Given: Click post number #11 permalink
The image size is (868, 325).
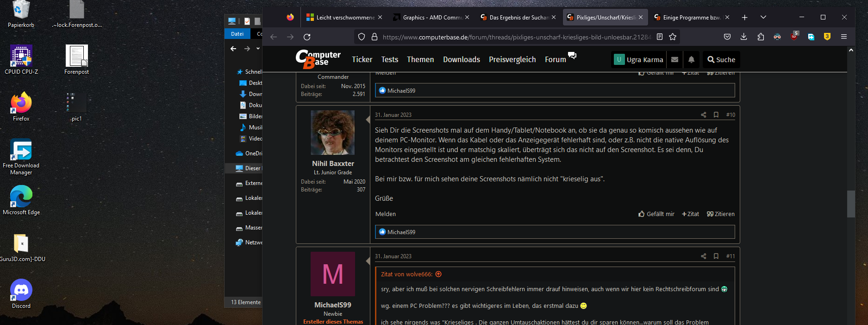Looking at the screenshot, I should click(x=731, y=256).
